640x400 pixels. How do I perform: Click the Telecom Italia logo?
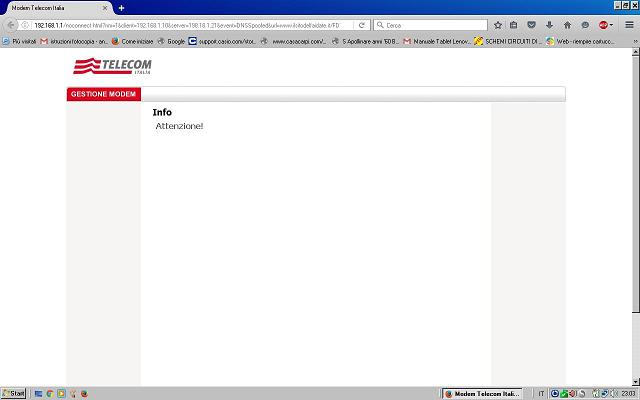pyautogui.click(x=113, y=67)
